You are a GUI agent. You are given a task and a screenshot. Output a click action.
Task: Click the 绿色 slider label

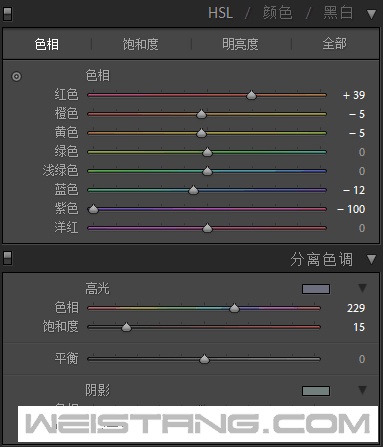click(x=66, y=151)
